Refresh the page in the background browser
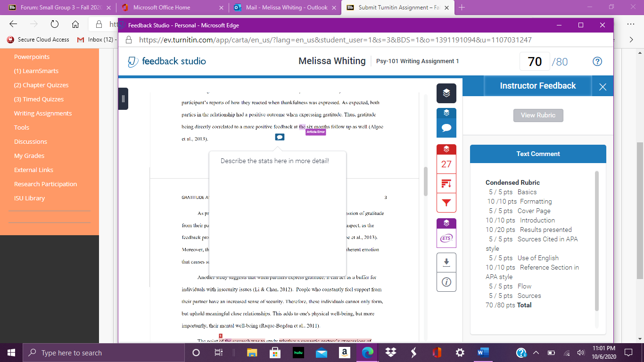Screen dimensions: 644x362 pos(54,24)
